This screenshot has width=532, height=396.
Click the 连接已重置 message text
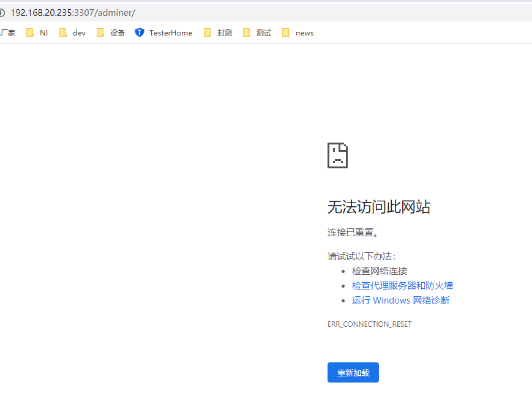point(353,233)
